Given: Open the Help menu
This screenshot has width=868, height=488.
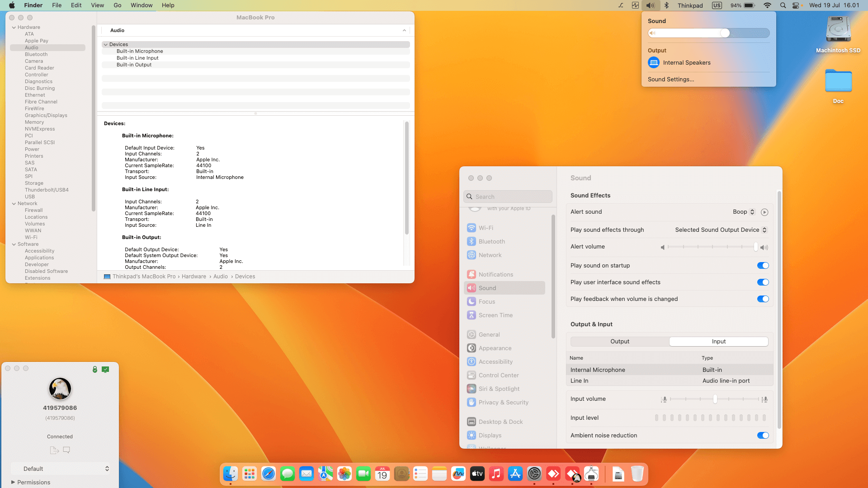Looking at the screenshot, I should pos(168,5).
